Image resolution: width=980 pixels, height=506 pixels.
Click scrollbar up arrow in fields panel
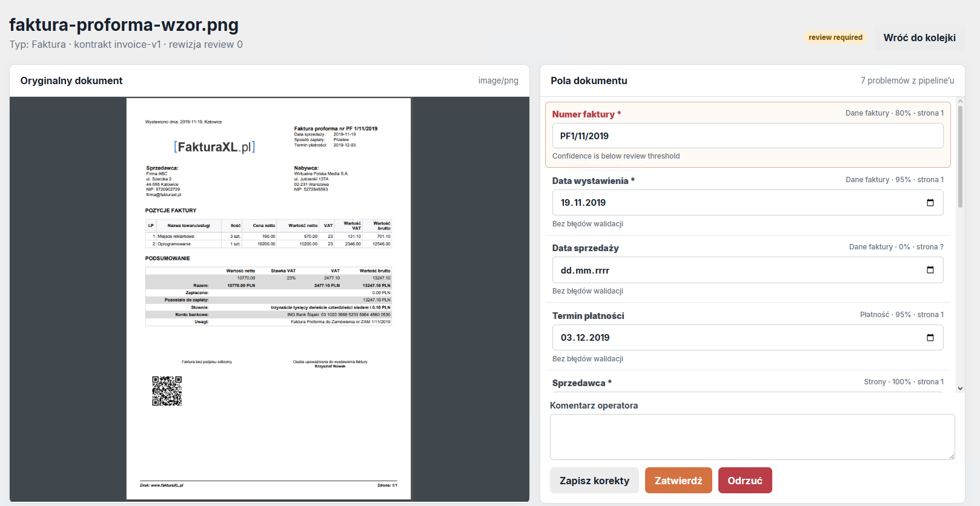point(960,102)
